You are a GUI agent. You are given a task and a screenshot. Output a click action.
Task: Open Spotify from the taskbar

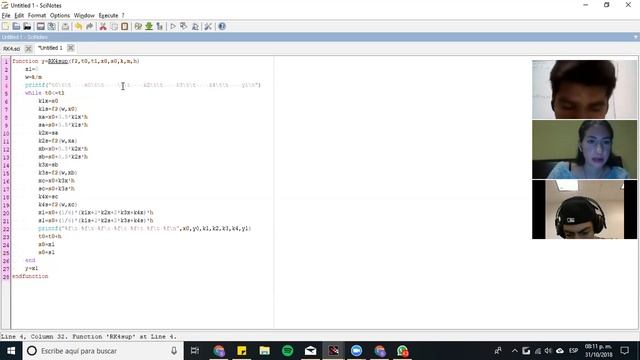(287, 351)
